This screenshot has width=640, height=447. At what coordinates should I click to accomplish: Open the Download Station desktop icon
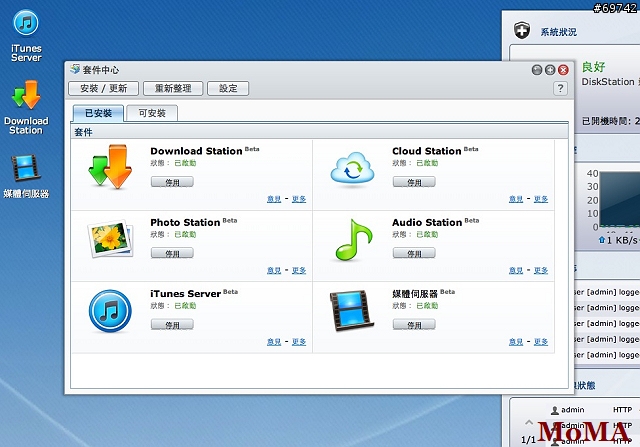[x=26, y=107]
